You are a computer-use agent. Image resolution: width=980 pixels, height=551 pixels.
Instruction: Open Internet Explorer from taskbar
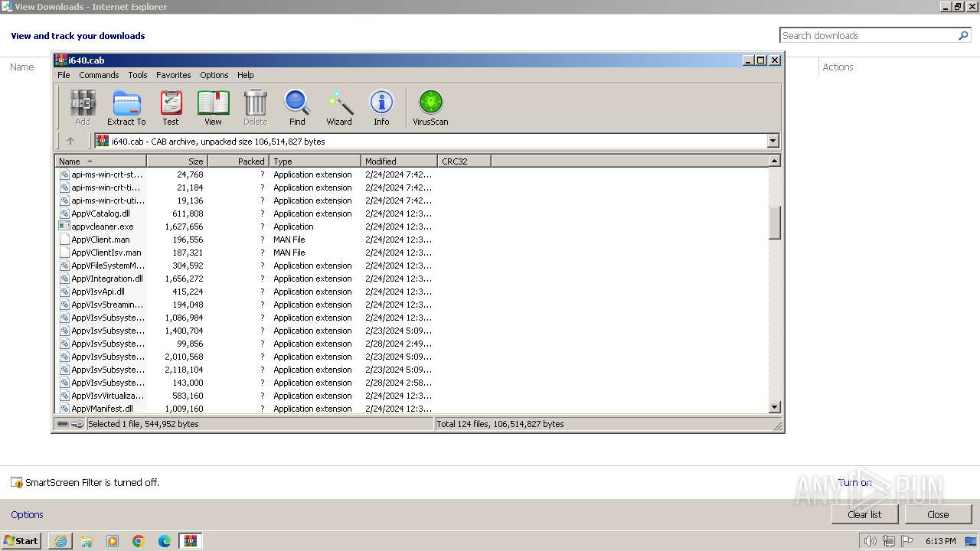point(60,541)
